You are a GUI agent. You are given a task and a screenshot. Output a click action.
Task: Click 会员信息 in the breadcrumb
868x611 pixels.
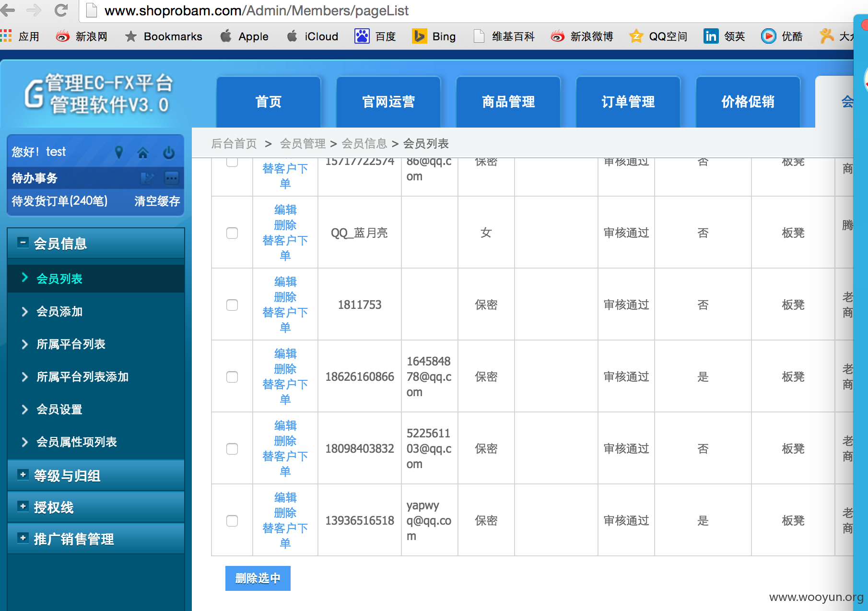pyautogui.click(x=364, y=143)
